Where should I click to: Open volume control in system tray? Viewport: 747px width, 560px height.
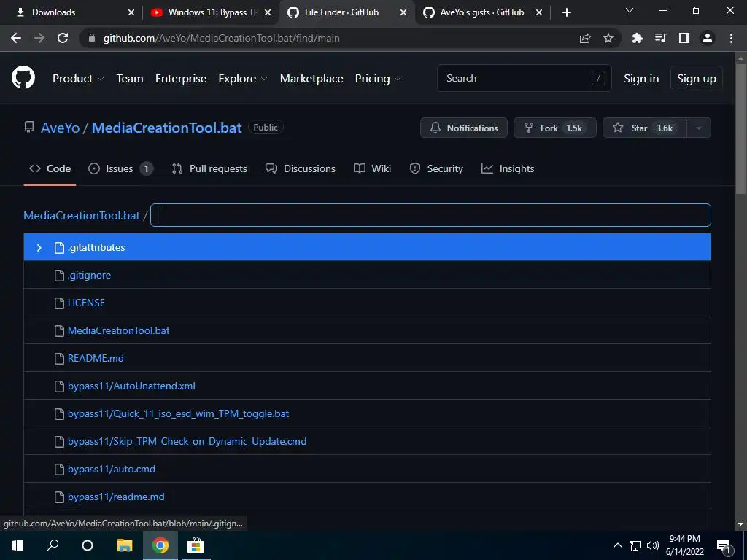click(x=653, y=545)
